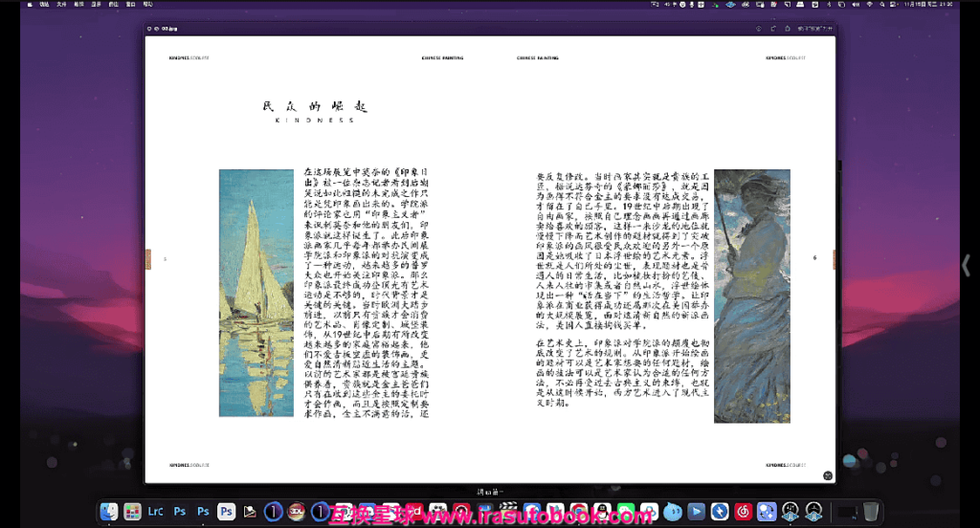Open Control Center in menu bar
980x528 pixels.
[895, 4]
